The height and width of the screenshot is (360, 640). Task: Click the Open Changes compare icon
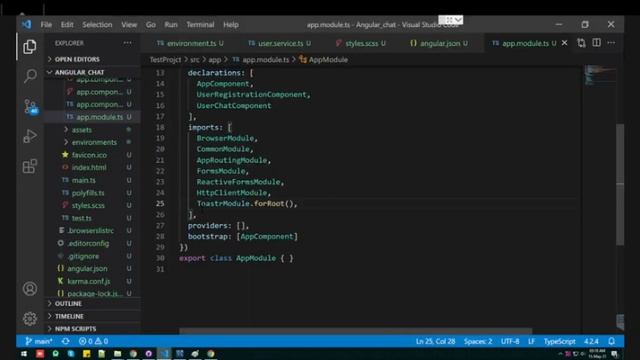point(581,43)
